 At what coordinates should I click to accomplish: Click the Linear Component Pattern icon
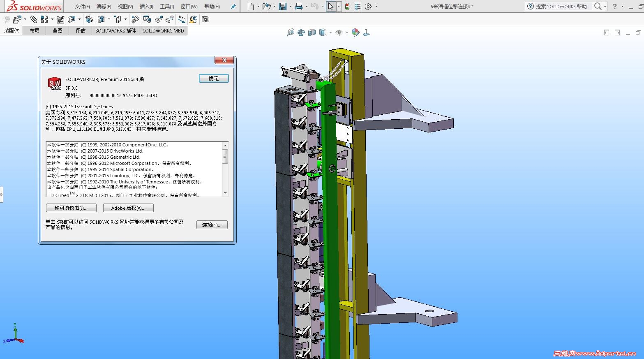pyautogui.click(x=44, y=19)
